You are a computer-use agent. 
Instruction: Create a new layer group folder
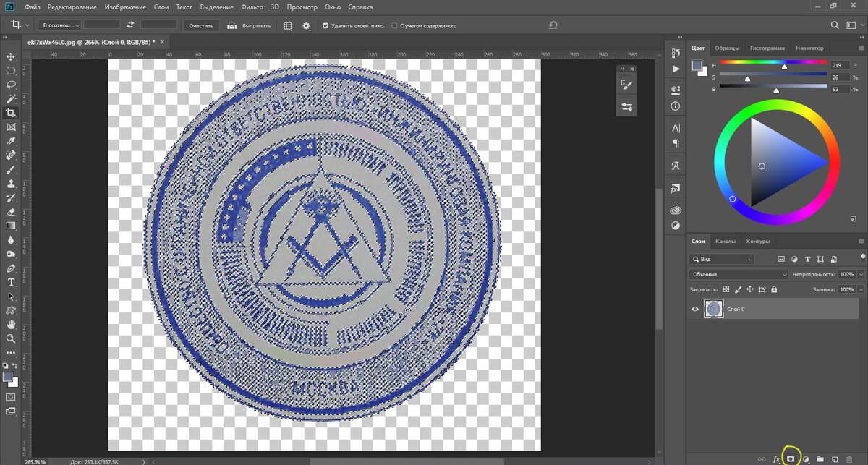click(x=820, y=458)
